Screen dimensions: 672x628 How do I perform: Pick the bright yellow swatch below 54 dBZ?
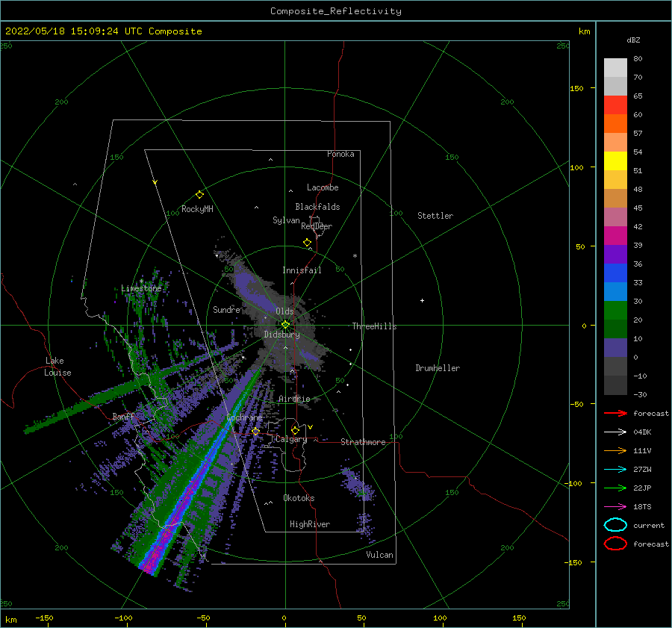615,161
